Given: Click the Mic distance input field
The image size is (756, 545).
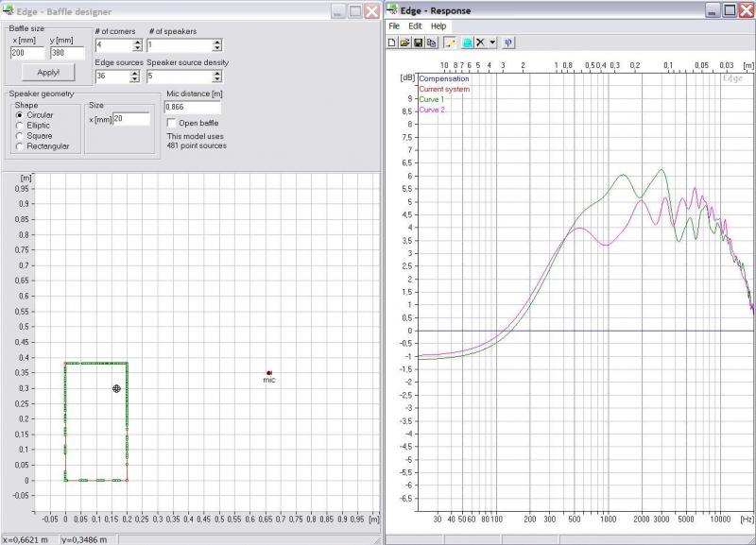Looking at the screenshot, I should (x=192, y=108).
